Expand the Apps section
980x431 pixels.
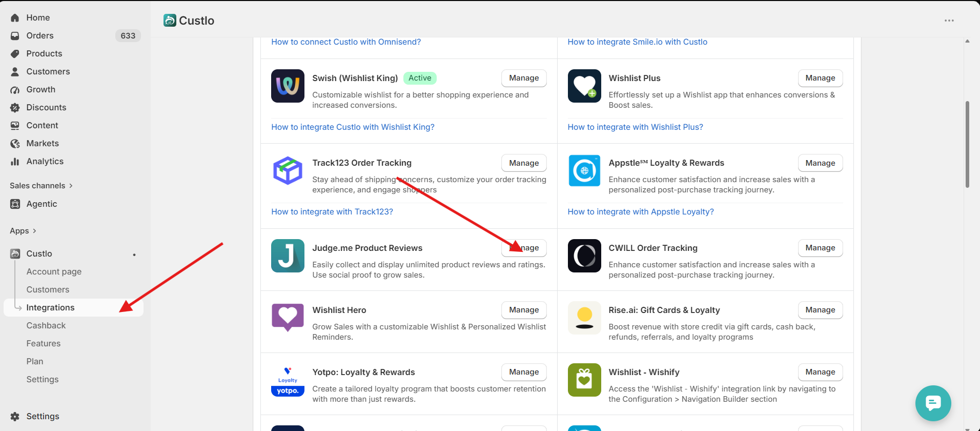click(x=23, y=231)
